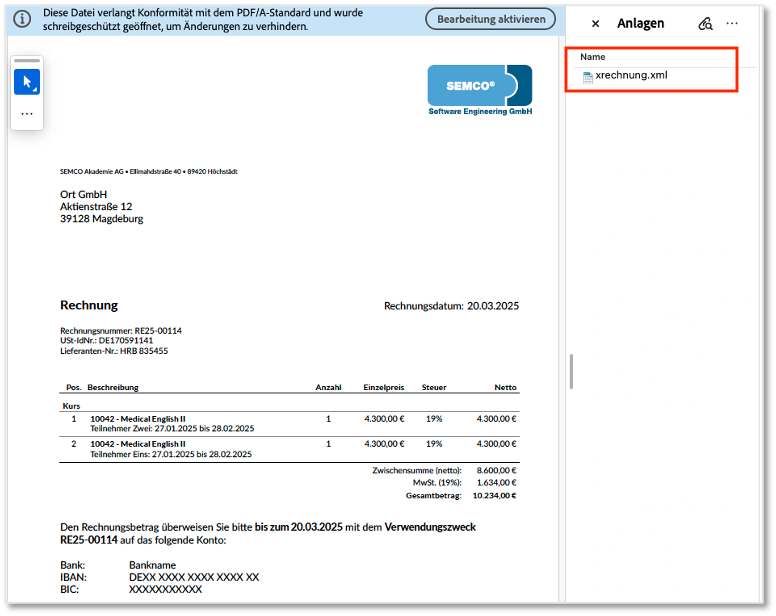Open Anlagen panel options ellipsis menu

point(732,23)
